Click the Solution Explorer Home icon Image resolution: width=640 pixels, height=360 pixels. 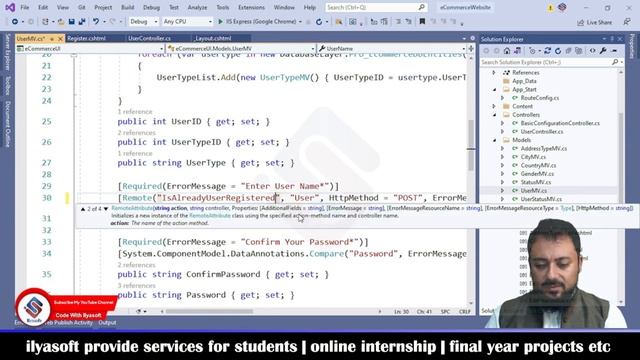tap(507, 51)
